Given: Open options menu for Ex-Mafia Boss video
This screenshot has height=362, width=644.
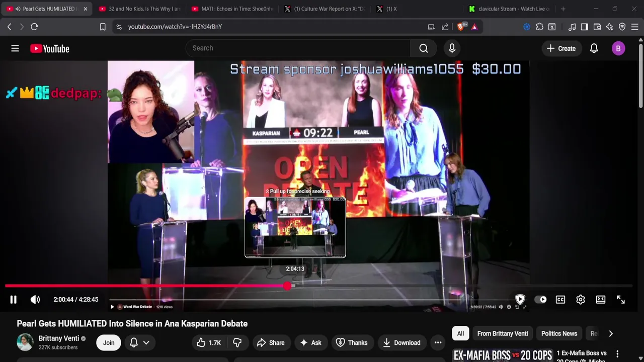Looking at the screenshot, I should [617, 354].
